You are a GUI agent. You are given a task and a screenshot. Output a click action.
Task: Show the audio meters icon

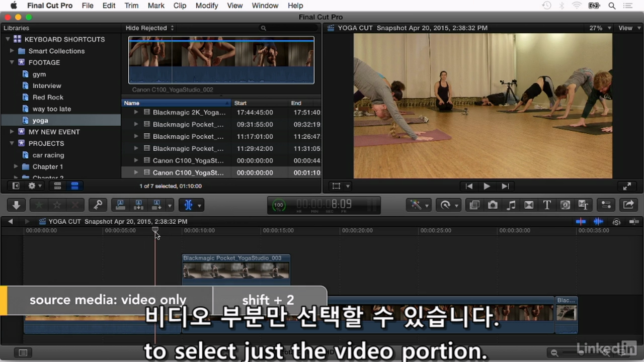[x=372, y=205]
